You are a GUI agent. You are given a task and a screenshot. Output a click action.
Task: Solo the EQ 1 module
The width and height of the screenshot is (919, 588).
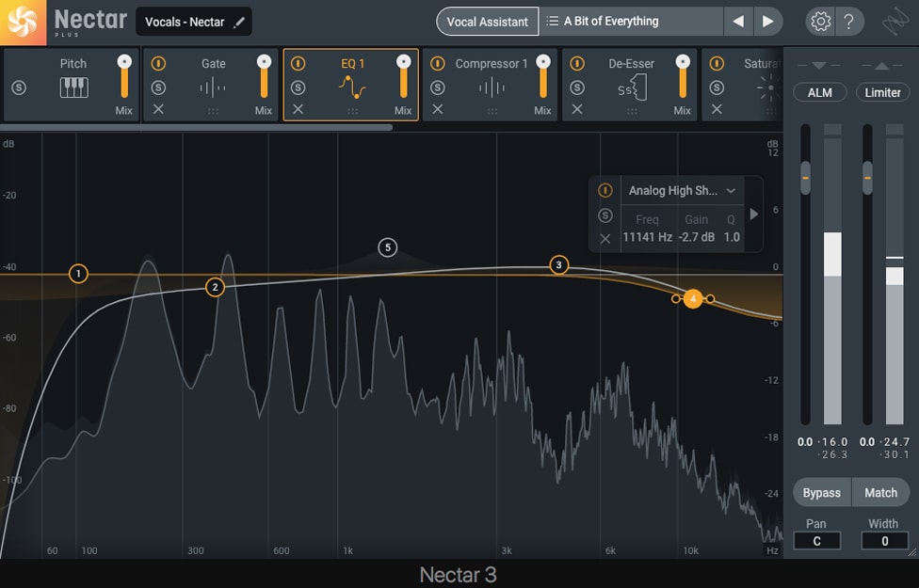(x=298, y=87)
